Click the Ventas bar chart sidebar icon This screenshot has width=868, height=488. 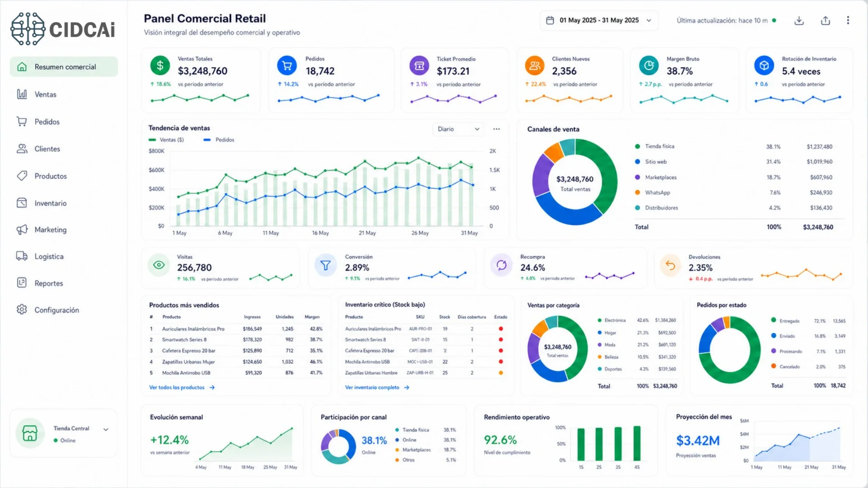coord(22,94)
